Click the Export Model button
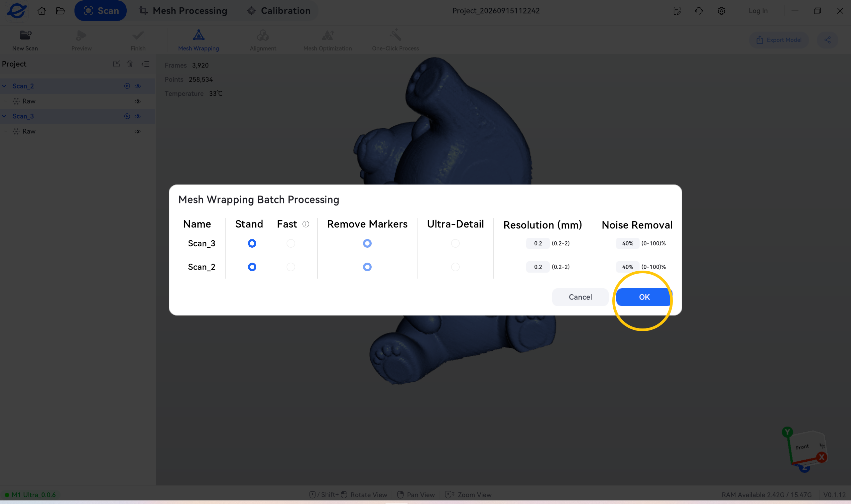 (779, 40)
